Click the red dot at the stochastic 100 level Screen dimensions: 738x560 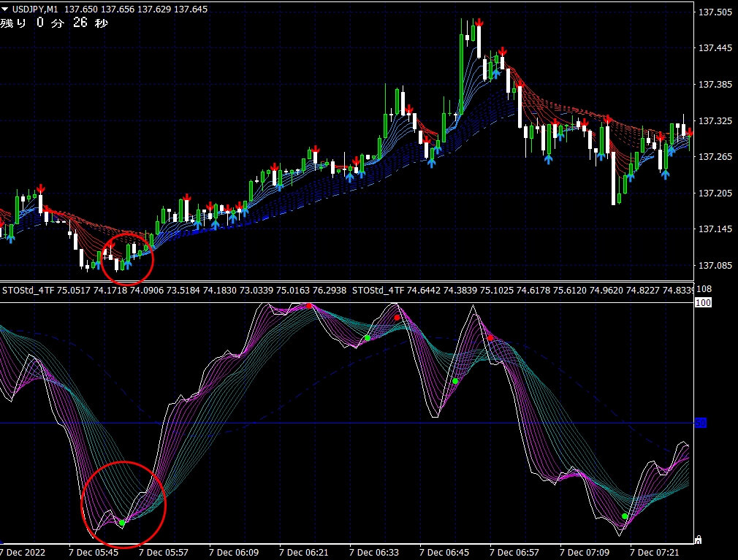point(309,305)
